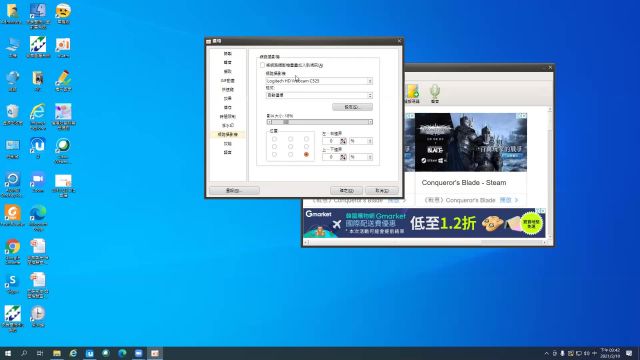Open the Recycle Bin icon
Viewport: 640px width, 360px height.
(x=13, y=114)
